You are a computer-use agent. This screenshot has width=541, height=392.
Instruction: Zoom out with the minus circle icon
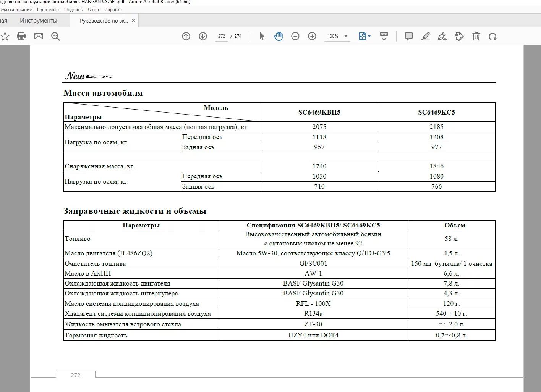295,36
